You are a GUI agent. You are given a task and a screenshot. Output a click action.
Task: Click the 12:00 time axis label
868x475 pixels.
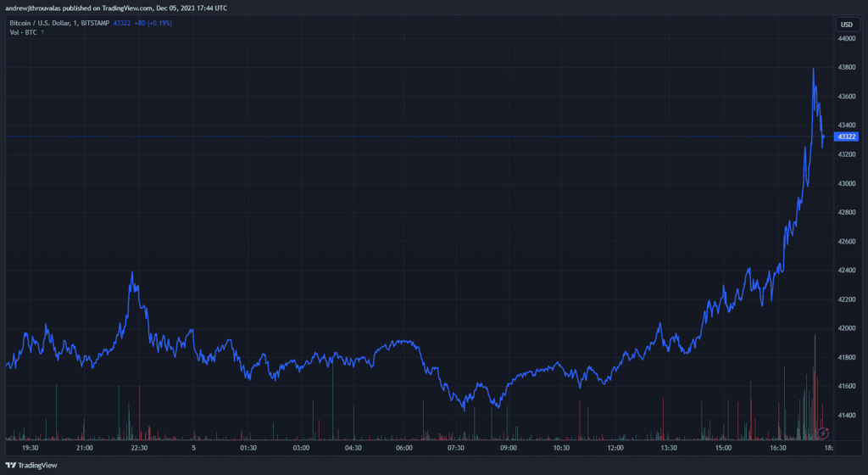tap(615, 448)
